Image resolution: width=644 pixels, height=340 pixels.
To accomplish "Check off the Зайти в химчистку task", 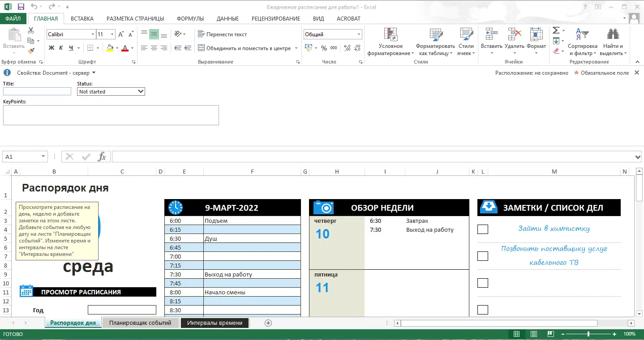I will 483,229.
